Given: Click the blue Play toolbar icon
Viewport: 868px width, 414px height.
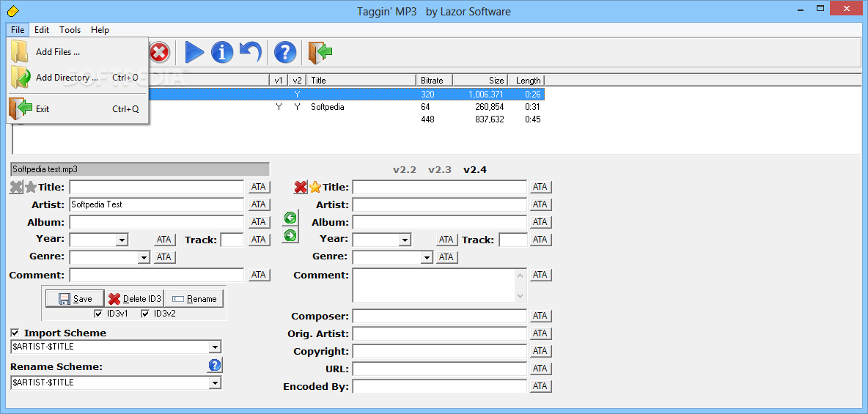Looking at the screenshot, I should (x=194, y=53).
